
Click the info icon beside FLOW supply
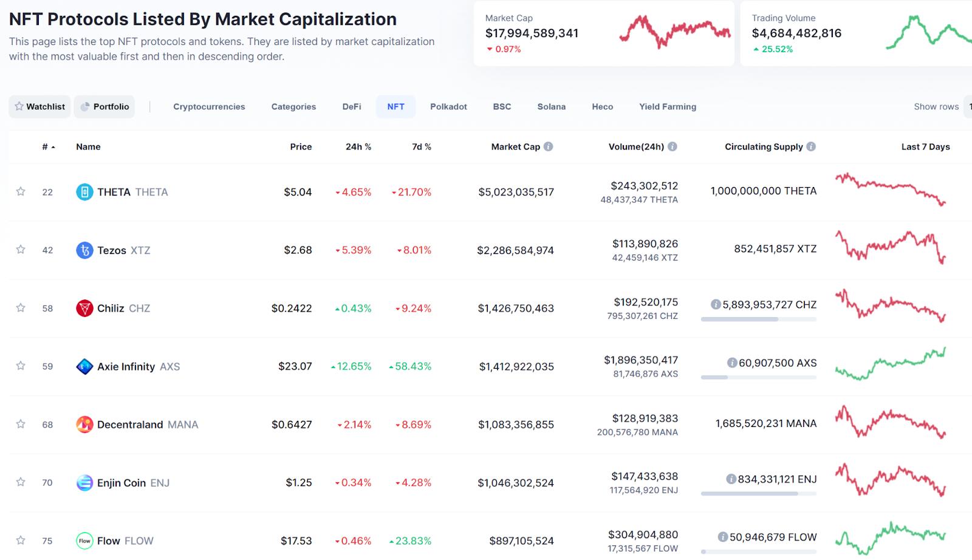tap(723, 537)
